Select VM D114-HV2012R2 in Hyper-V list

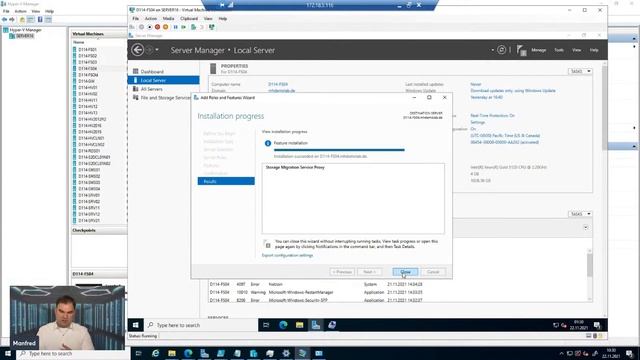(x=92, y=119)
